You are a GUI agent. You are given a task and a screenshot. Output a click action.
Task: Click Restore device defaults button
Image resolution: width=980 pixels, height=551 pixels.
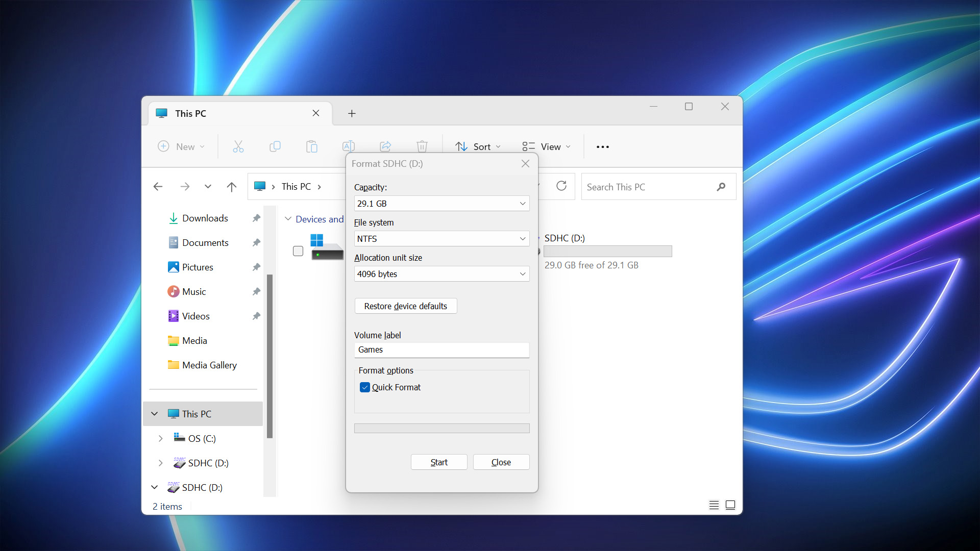click(x=405, y=306)
